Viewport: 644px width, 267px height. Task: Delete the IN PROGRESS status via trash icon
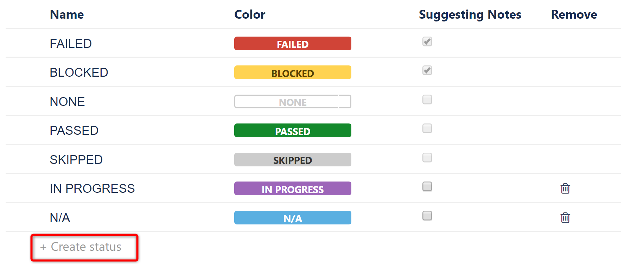click(x=565, y=189)
